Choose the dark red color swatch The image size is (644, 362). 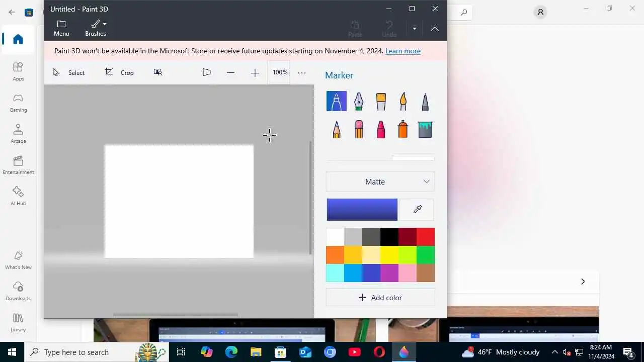click(x=408, y=237)
